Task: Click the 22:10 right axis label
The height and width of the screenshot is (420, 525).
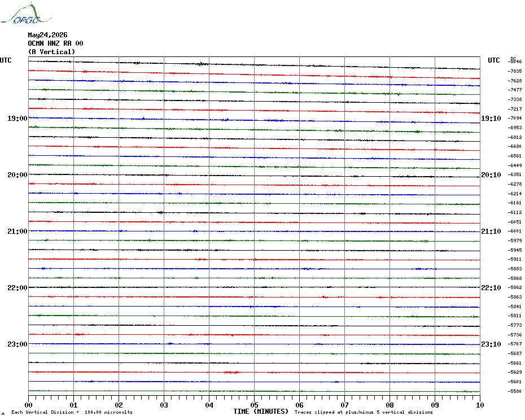Action: [x=491, y=288]
